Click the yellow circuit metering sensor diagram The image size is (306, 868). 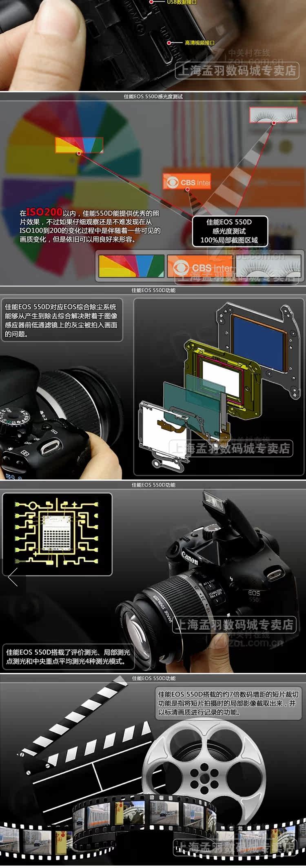57,534
